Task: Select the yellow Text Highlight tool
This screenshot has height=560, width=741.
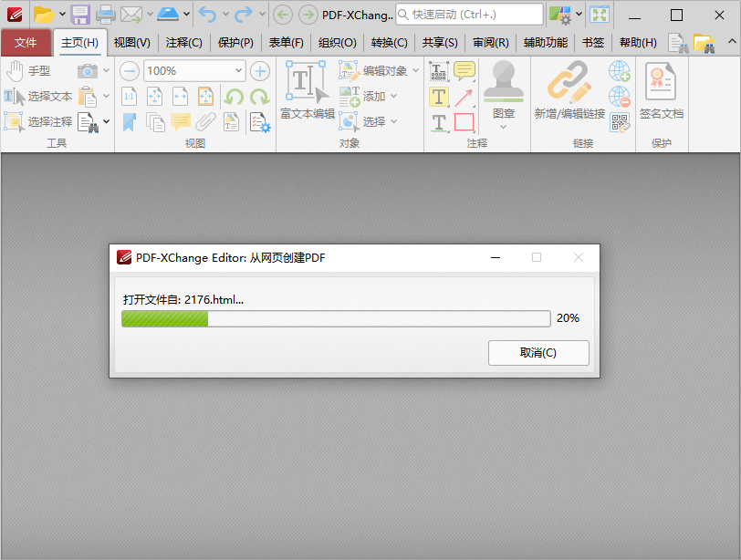Action: point(439,96)
